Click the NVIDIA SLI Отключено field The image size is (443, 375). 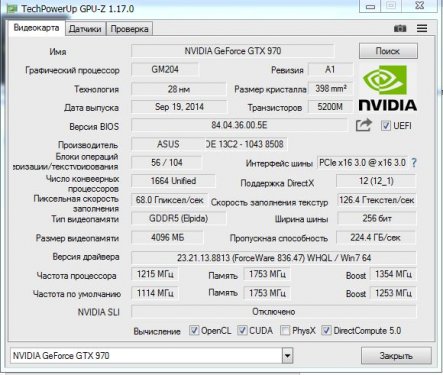click(274, 312)
